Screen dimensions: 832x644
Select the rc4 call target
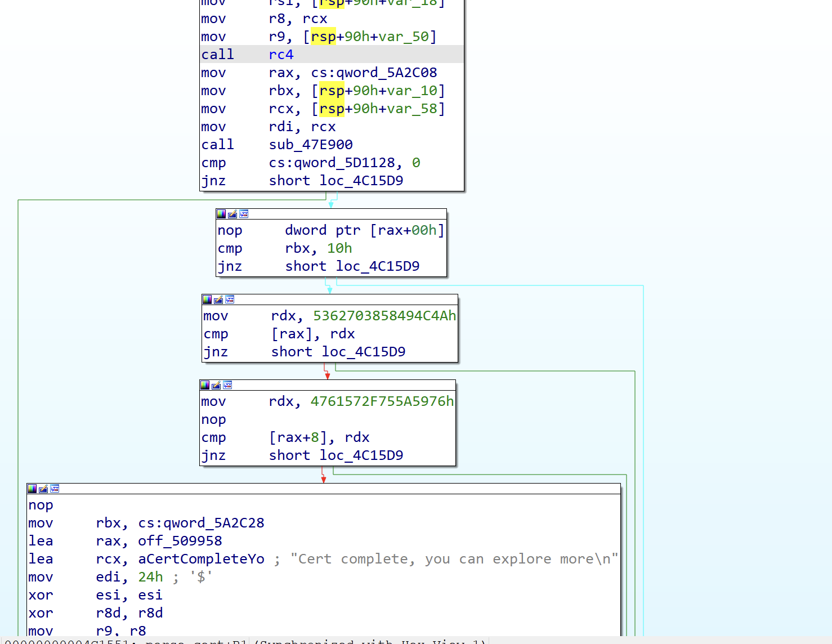pyautogui.click(x=281, y=55)
